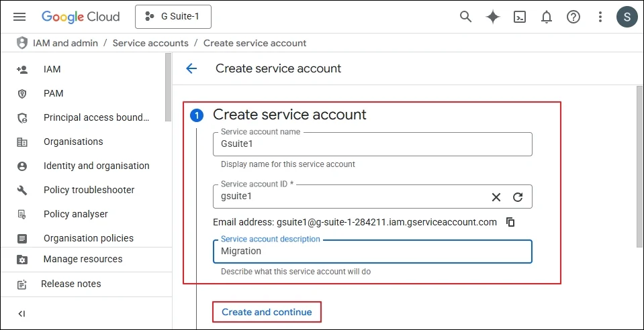Open Policy analyser in sidebar
The image size is (644, 330).
pyautogui.click(x=76, y=214)
